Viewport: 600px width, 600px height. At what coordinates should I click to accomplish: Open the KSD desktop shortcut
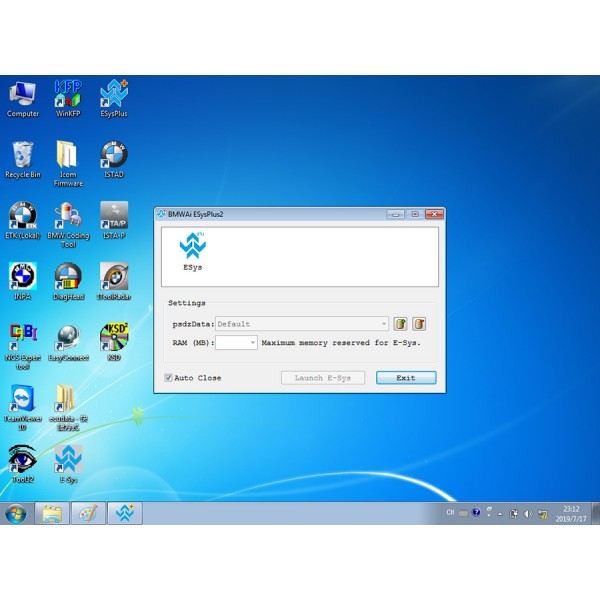(114, 343)
